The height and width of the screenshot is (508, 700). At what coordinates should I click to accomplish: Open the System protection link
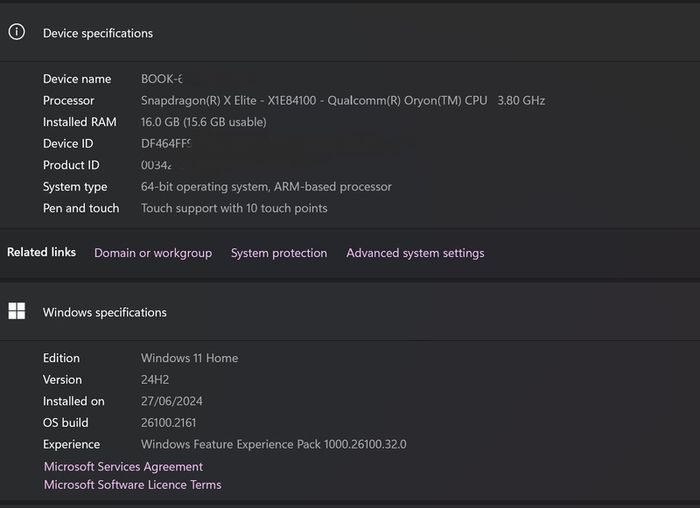pyautogui.click(x=279, y=253)
